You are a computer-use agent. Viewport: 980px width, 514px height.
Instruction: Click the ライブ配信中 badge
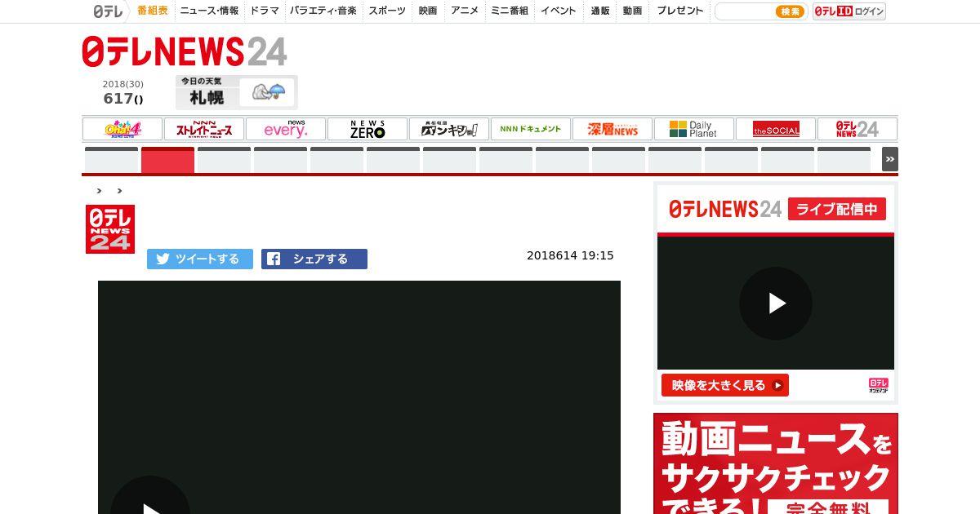[837, 209]
